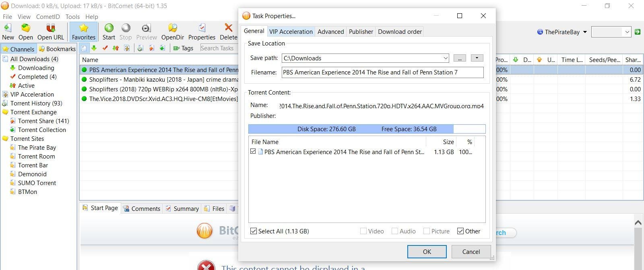Image resolution: width=644 pixels, height=270 pixels.
Task: Click the green down-arrow downloading filter icon
Action: pos(94,48)
